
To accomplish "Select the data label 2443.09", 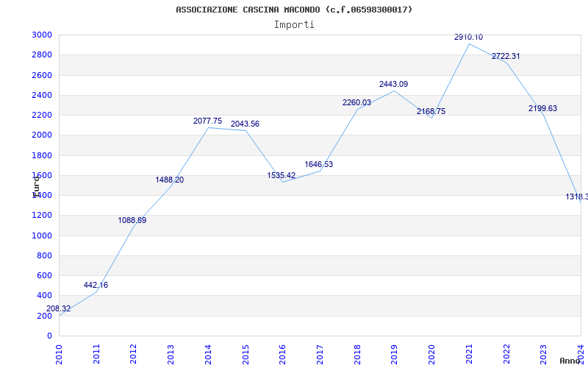I will pyautogui.click(x=393, y=84).
